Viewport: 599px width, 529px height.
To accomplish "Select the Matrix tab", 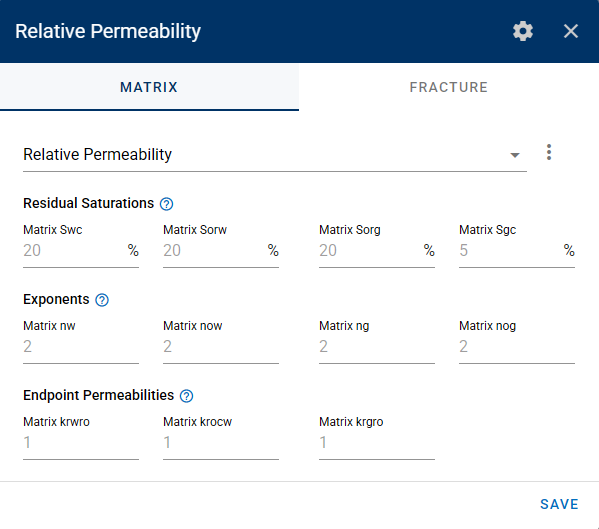I will [149, 87].
